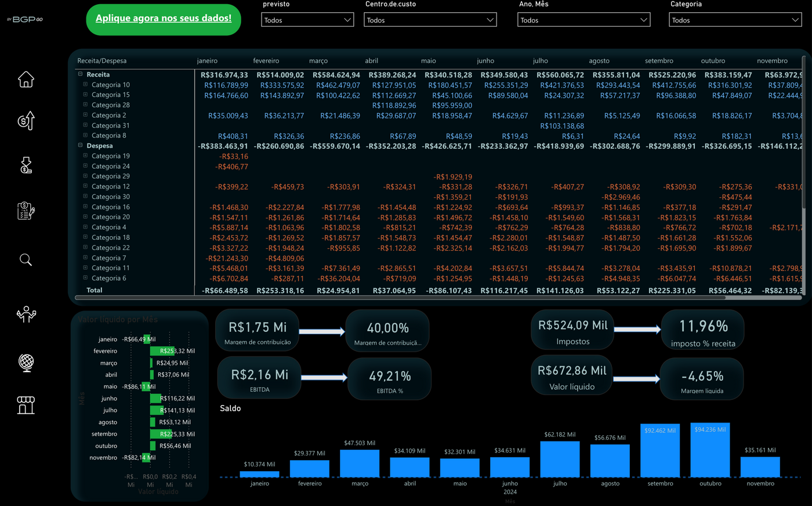Image resolution: width=812 pixels, height=506 pixels.
Task: Open the Categoria dropdown filter
Action: tap(735, 20)
